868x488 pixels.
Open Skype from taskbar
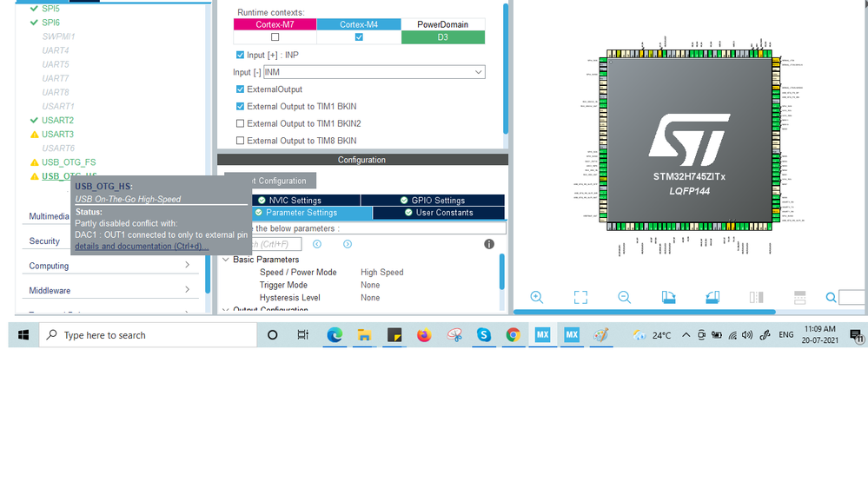(484, 334)
